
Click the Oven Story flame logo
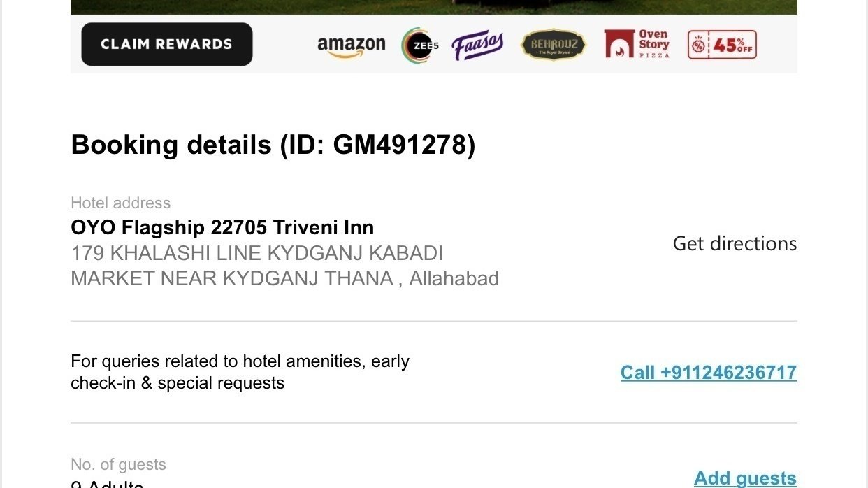coord(618,43)
